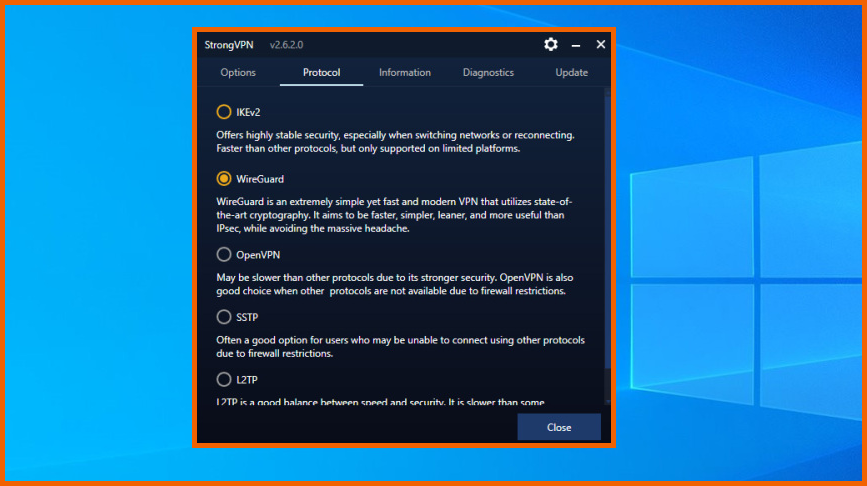This screenshot has width=867, height=486.
Task: Click the WireGuard description paragraph
Action: pyautogui.click(x=394, y=215)
